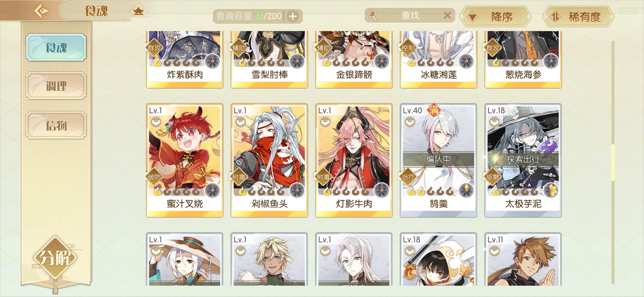The height and width of the screenshot is (297, 644).
Task: Switch to the 调理 tab
Action: point(56,86)
